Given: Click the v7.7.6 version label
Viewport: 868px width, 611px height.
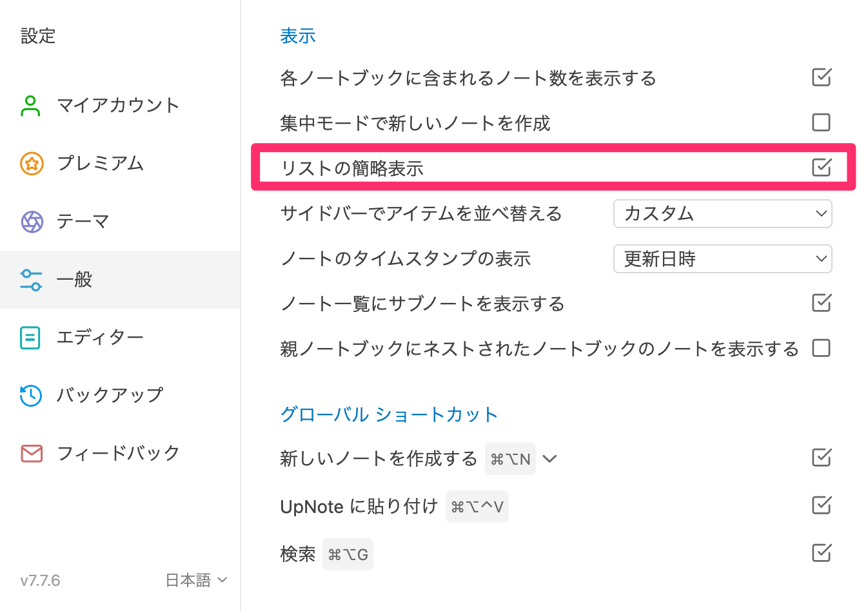Looking at the screenshot, I should (x=39, y=579).
